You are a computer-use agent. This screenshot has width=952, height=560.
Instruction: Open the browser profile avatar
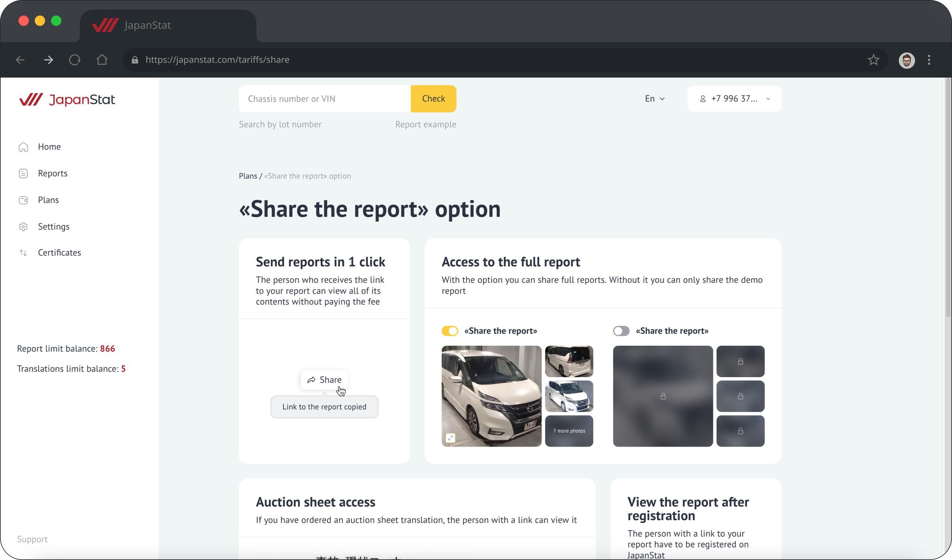coord(907,60)
